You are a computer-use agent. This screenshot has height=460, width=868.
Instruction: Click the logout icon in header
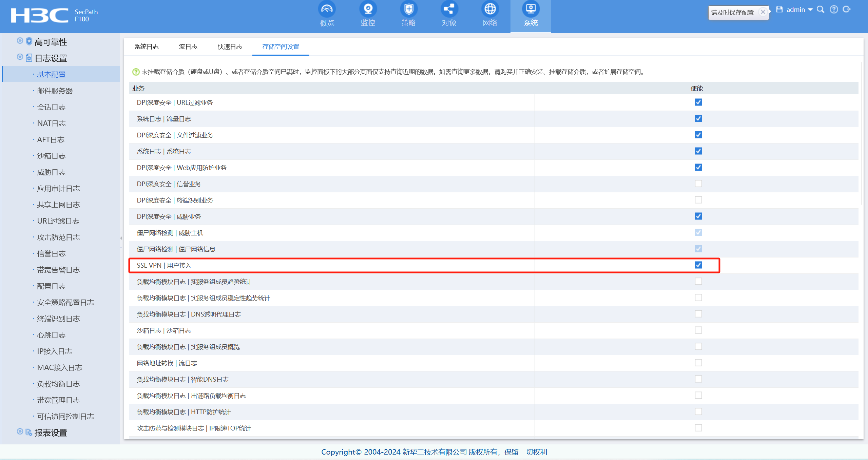pos(847,9)
